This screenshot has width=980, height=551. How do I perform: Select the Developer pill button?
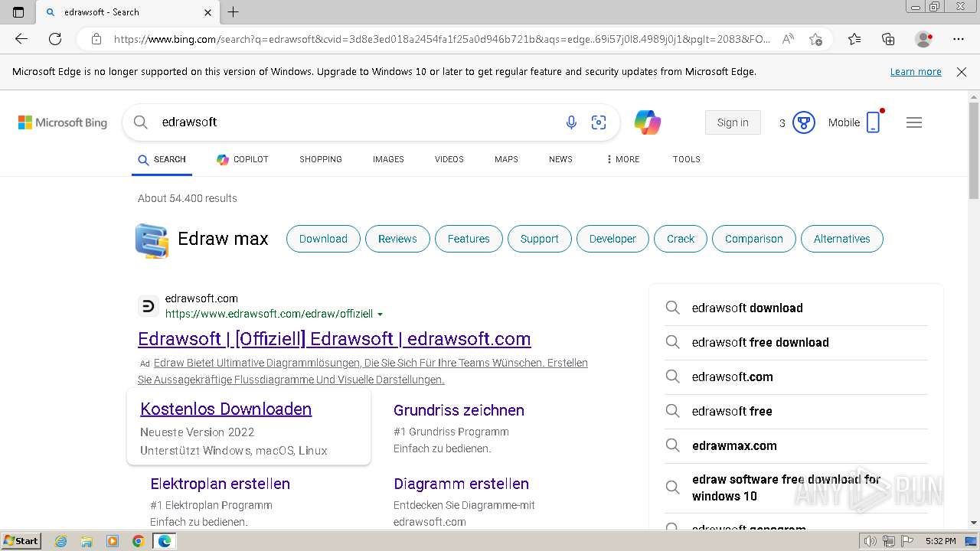[612, 239]
